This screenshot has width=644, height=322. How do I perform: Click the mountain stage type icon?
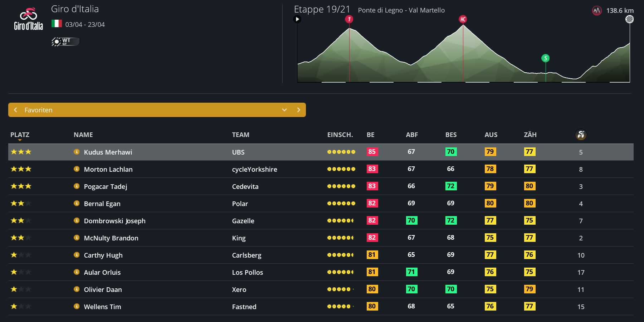(597, 11)
